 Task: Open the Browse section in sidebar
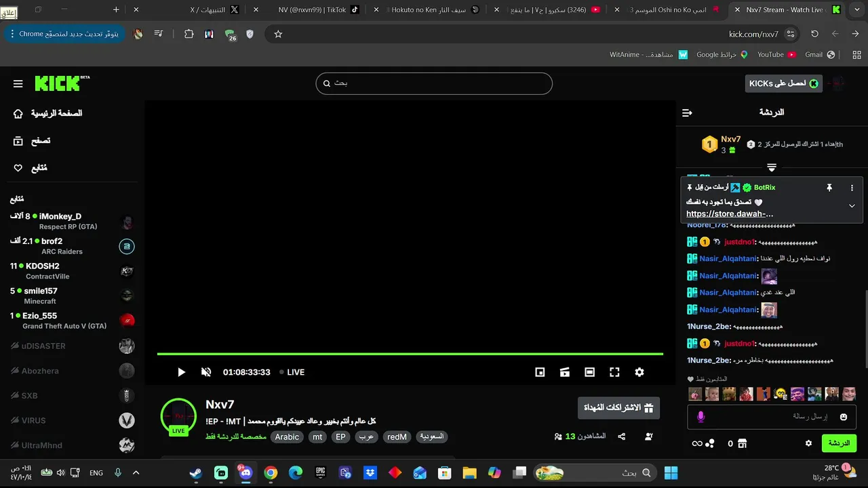[32, 141]
